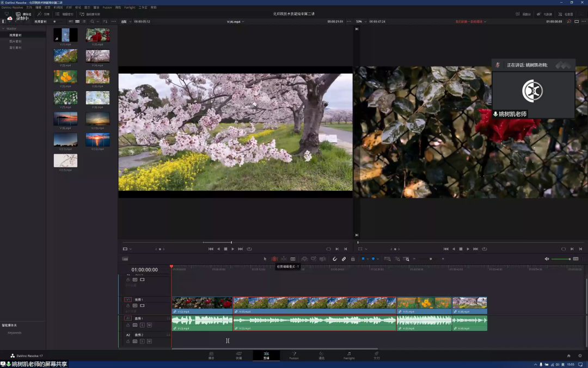Mute the audio 1 track
Screen dimensions: 588x368
pos(149,325)
